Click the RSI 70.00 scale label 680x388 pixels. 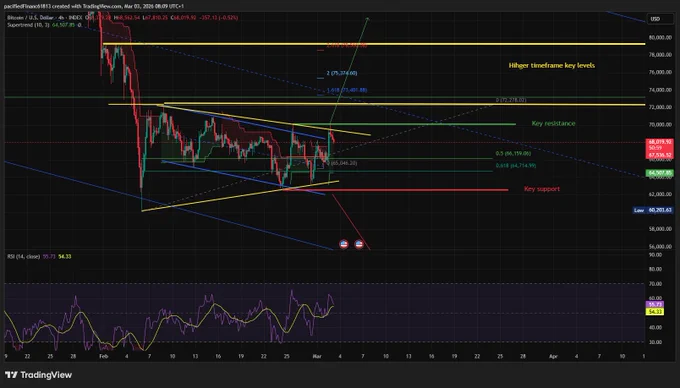click(x=655, y=284)
